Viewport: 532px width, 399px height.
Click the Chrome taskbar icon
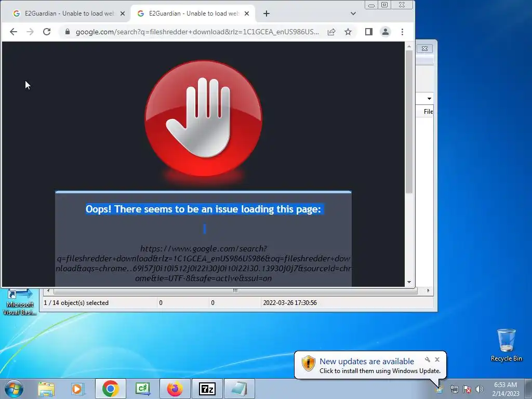(110, 389)
